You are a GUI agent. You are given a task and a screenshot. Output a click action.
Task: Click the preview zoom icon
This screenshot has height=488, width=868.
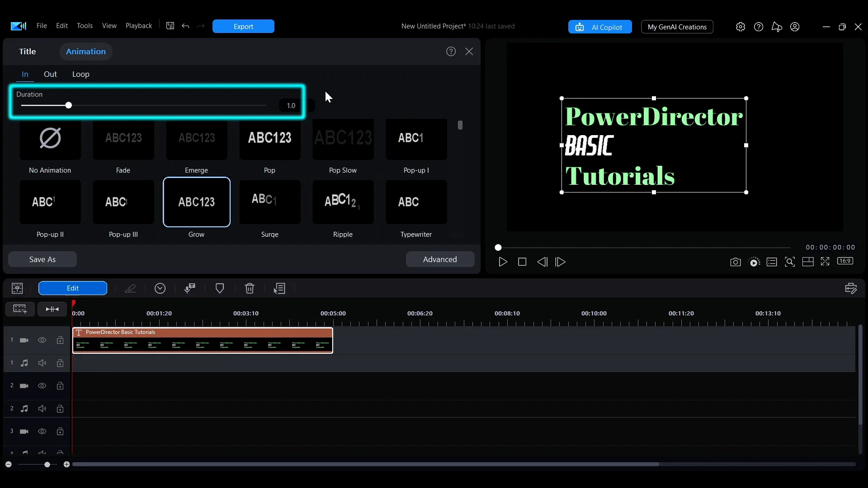tap(790, 262)
